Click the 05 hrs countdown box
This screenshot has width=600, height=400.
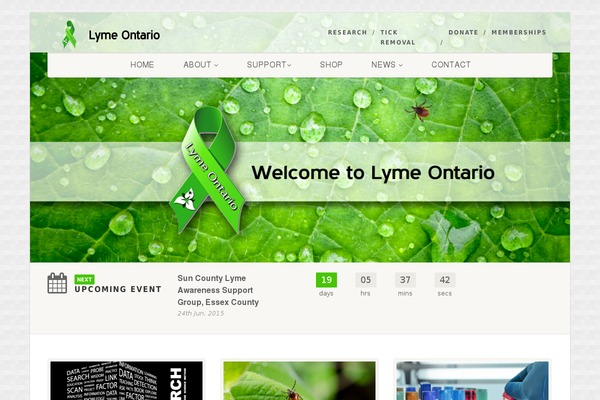pos(366,280)
